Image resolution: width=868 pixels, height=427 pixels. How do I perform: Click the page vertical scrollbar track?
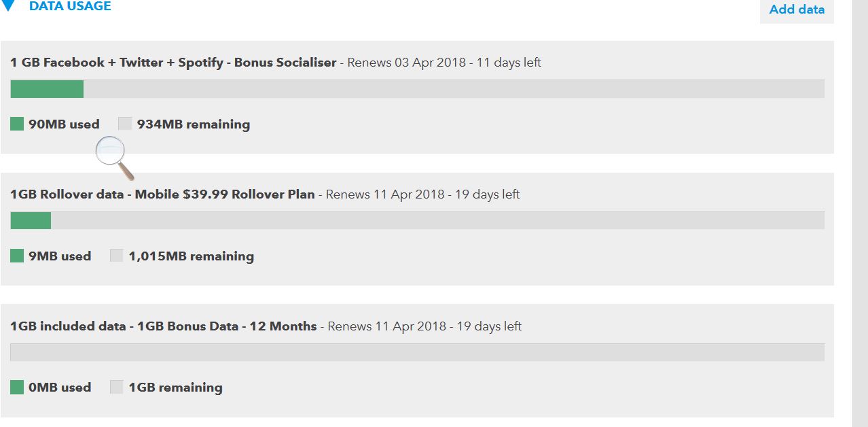(860, 213)
